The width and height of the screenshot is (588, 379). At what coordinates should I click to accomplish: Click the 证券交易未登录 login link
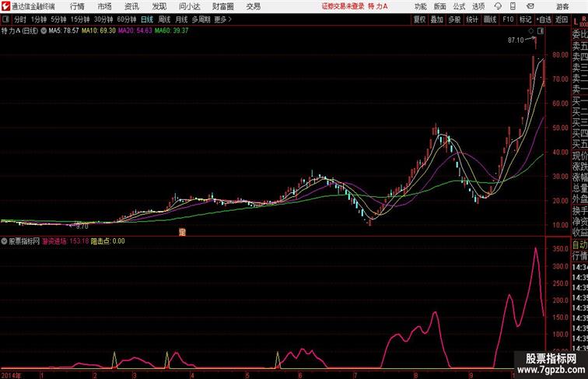[343, 6]
